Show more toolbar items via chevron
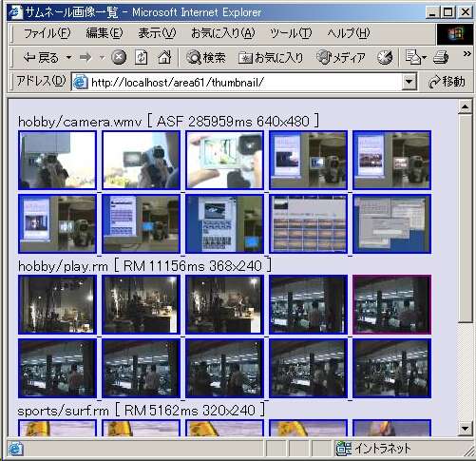Screen dimensions: 476x461 coord(466,54)
